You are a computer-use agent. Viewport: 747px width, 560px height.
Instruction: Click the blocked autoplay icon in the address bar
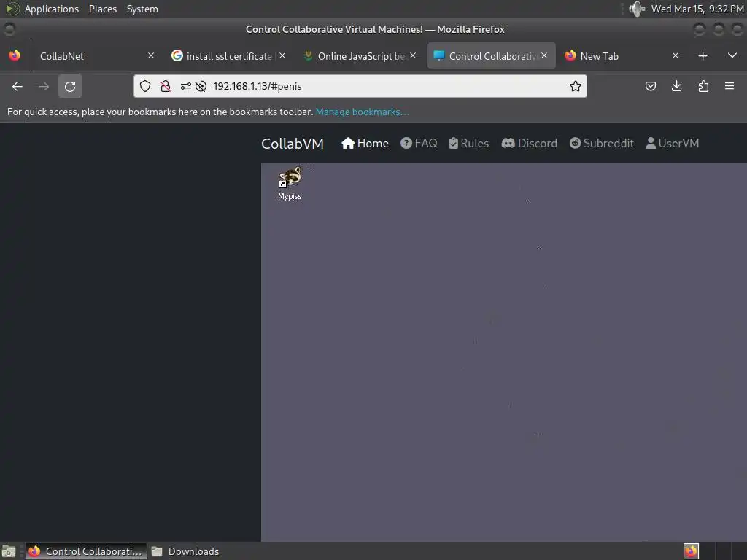point(201,86)
